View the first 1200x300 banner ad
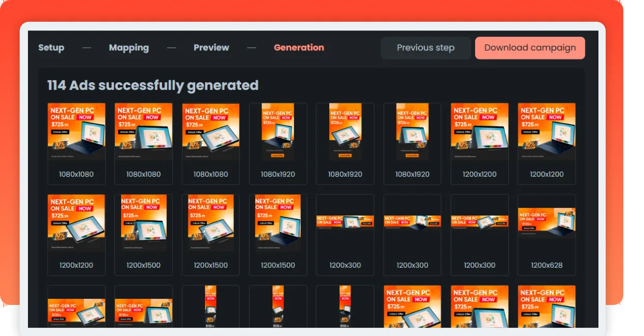 point(345,235)
